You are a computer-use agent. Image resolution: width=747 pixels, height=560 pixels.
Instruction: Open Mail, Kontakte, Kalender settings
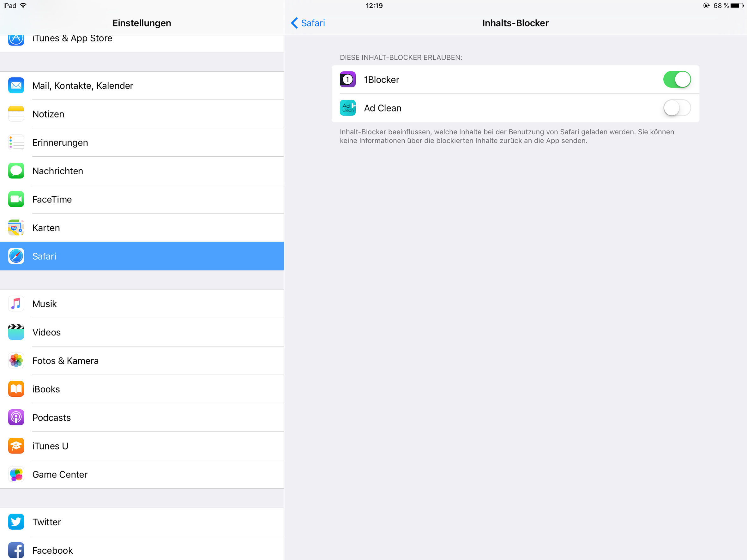tap(83, 86)
